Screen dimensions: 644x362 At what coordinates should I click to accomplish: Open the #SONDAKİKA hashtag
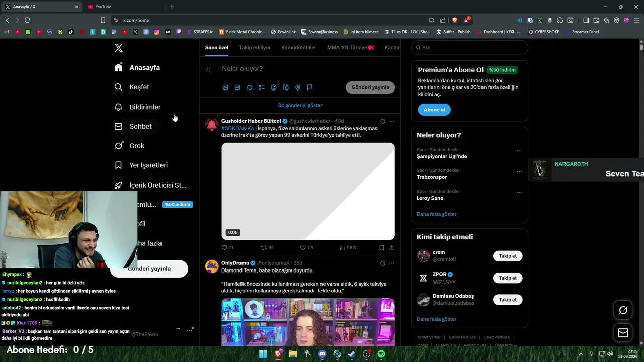(237, 128)
